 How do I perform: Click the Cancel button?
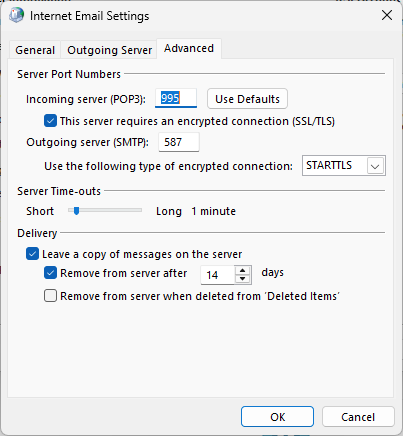click(x=358, y=417)
